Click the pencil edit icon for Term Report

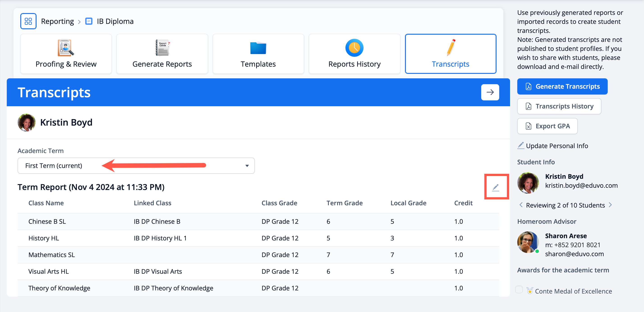[495, 187]
